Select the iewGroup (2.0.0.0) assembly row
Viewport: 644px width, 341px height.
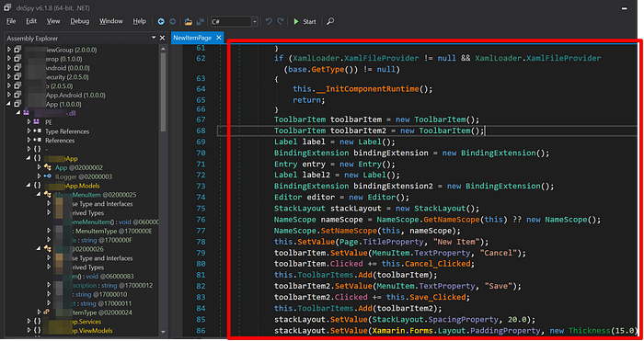point(71,50)
